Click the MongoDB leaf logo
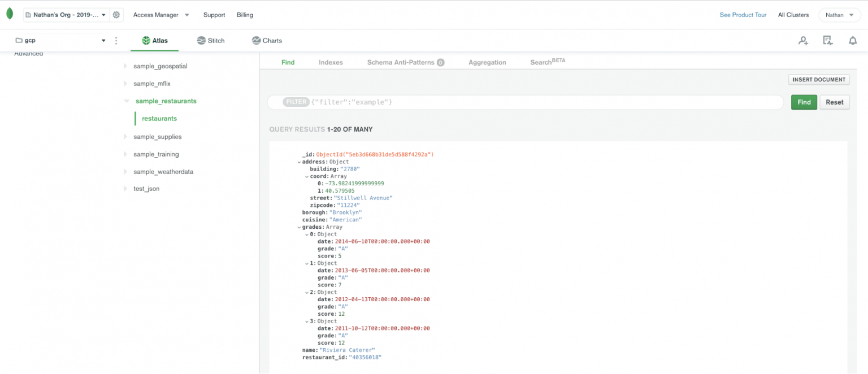868x374 pixels. click(x=10, y=13)
